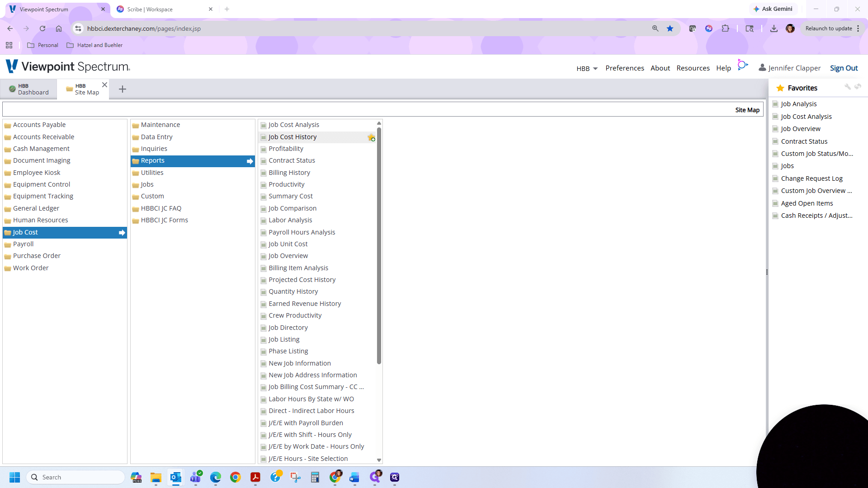868x488 pixels.
Task: Click the favorite star on Job Cost History
Action: pos(371,137)
